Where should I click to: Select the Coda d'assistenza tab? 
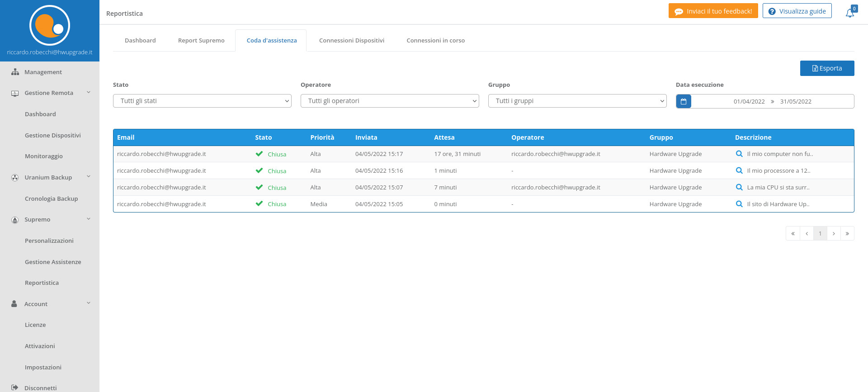pos(272,40)
